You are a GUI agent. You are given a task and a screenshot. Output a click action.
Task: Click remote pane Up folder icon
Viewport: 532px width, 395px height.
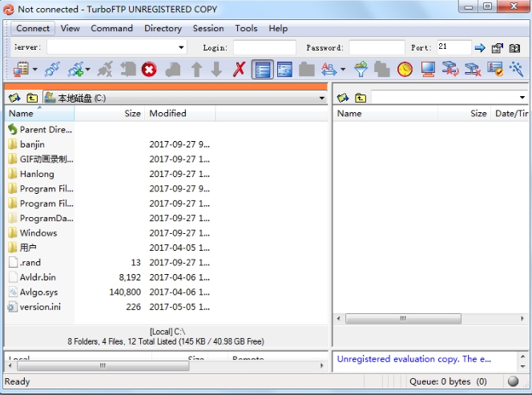[361, 98]
